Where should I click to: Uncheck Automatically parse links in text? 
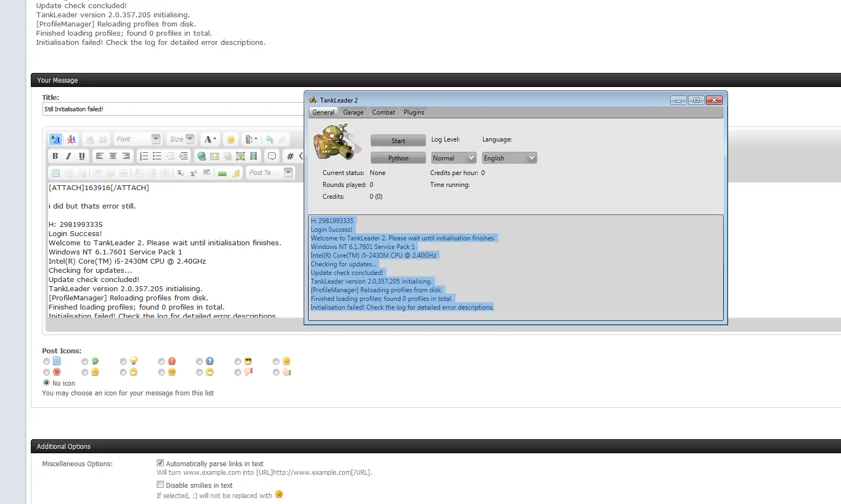160,463
